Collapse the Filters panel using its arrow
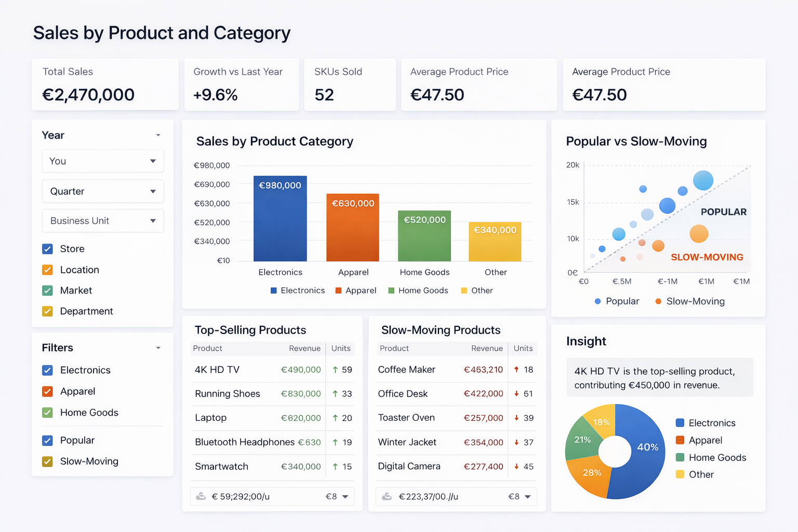Image resolution: width=798 pixels, height=532 pixels. coord(158,348)
